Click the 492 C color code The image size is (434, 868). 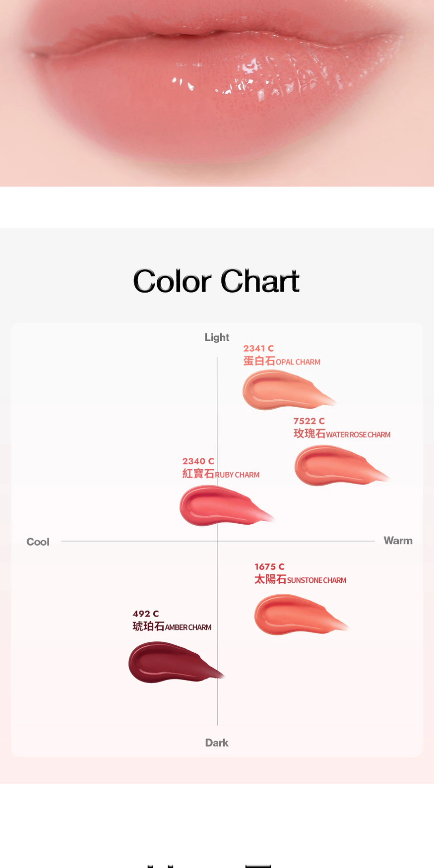point(146,614)
